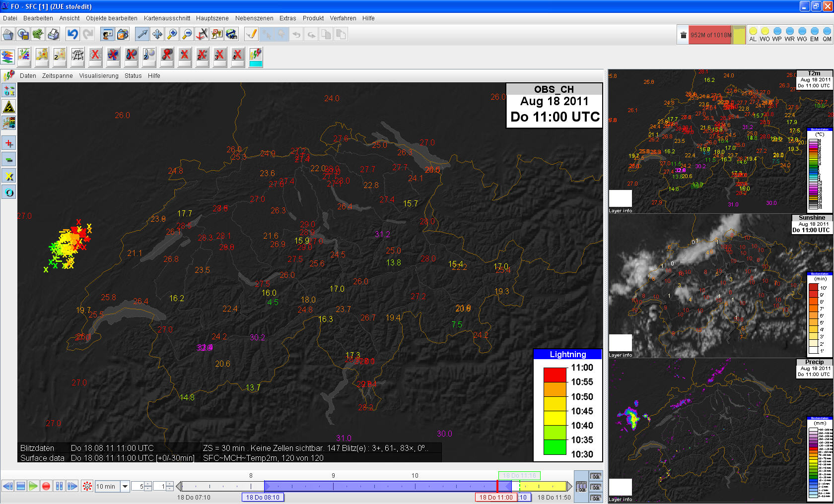834x504 pixels.
Task: Select the zoom in magnifier tool
Action: pos(172,34)
